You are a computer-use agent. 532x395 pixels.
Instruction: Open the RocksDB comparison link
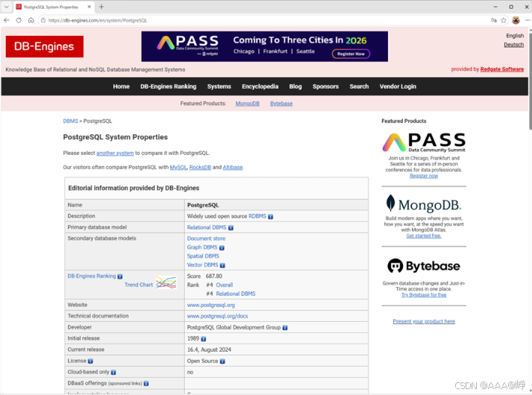click(200, 168)
